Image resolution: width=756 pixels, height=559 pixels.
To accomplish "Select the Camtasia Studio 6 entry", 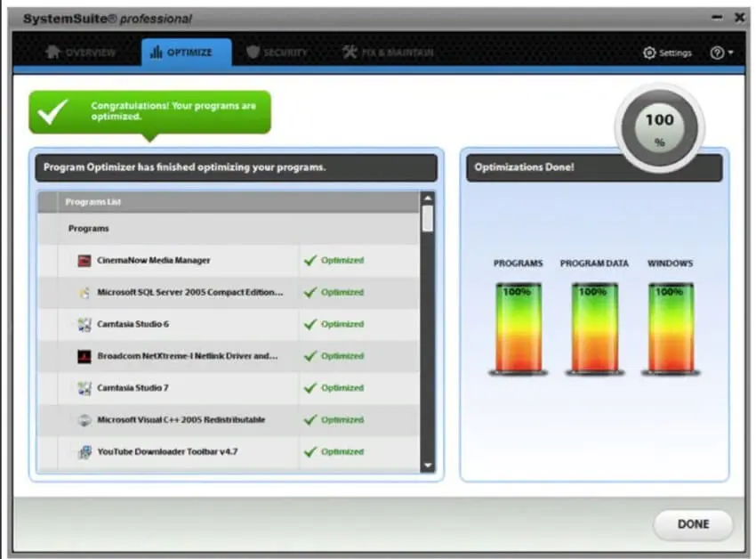I will [229, 324].
